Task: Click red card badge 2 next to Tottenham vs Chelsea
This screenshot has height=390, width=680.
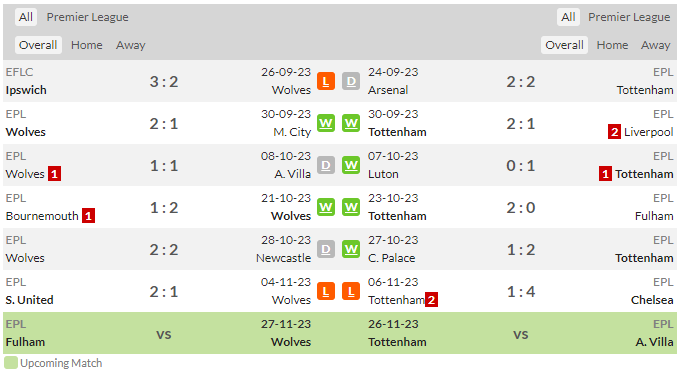Action: [431, 300]
